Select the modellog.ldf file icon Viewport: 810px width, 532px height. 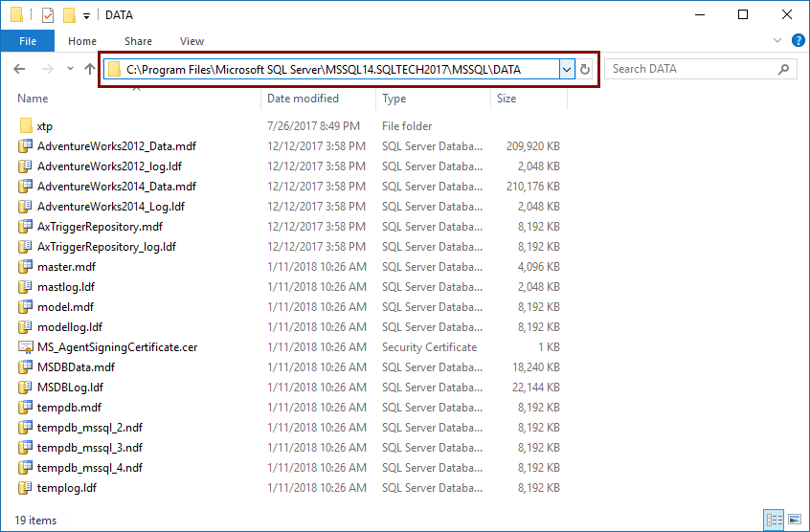25,327
